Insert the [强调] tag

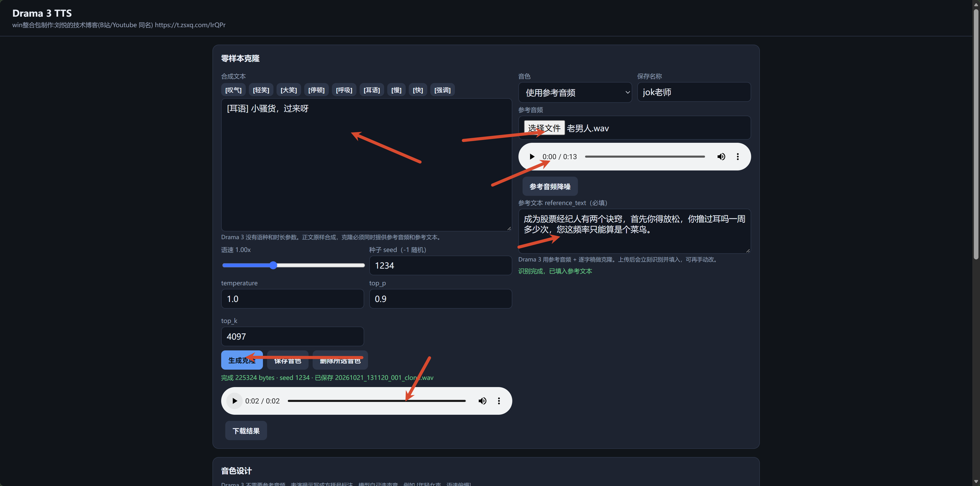[x=442, y=90]
